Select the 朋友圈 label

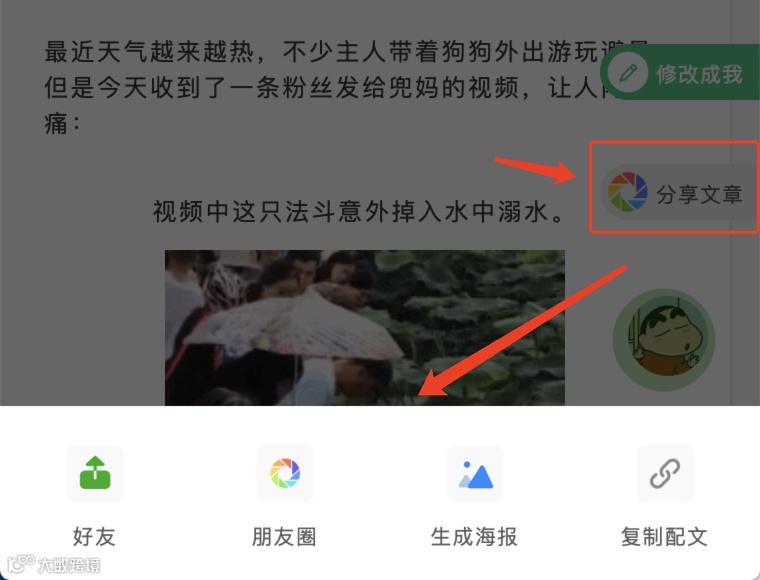(x=284, y=536)
